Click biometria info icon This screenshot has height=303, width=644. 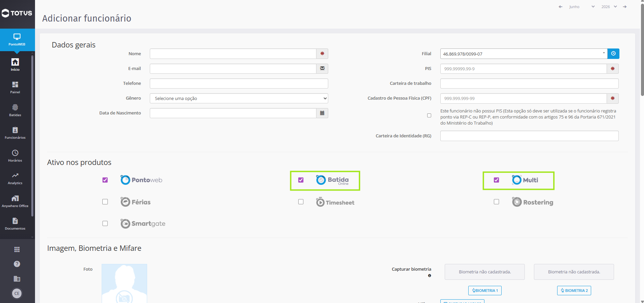tap(430, 276)
